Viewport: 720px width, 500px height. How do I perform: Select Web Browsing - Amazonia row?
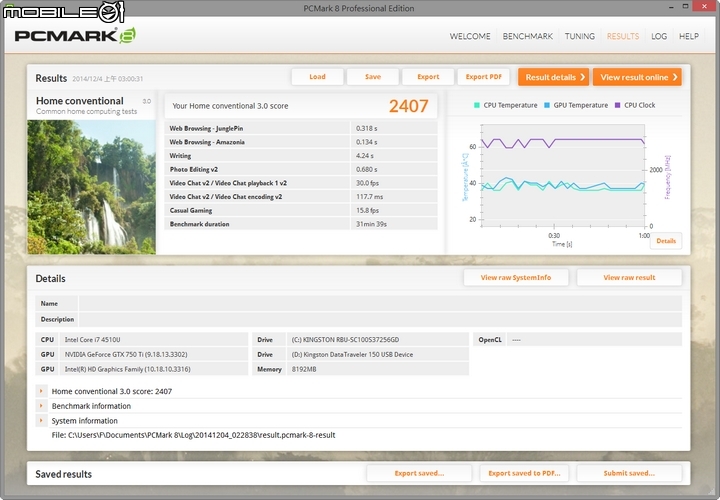tap(301, 142)
